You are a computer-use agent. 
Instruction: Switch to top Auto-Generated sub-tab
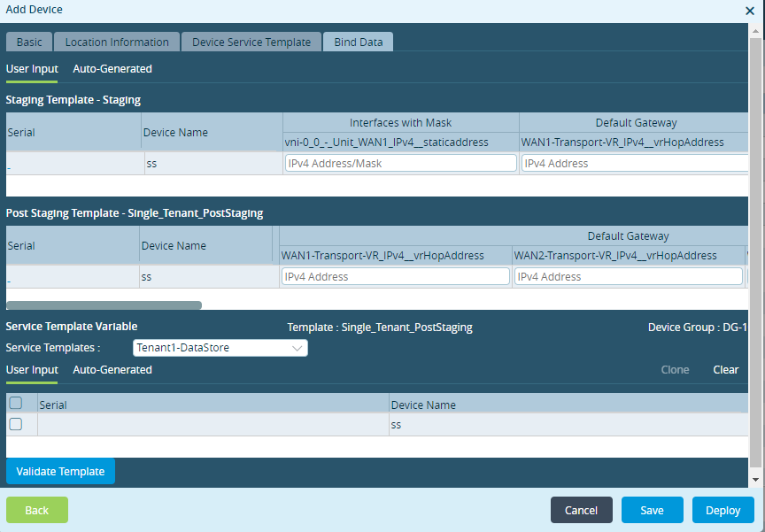pyautogui.click(x=112, y=69)
